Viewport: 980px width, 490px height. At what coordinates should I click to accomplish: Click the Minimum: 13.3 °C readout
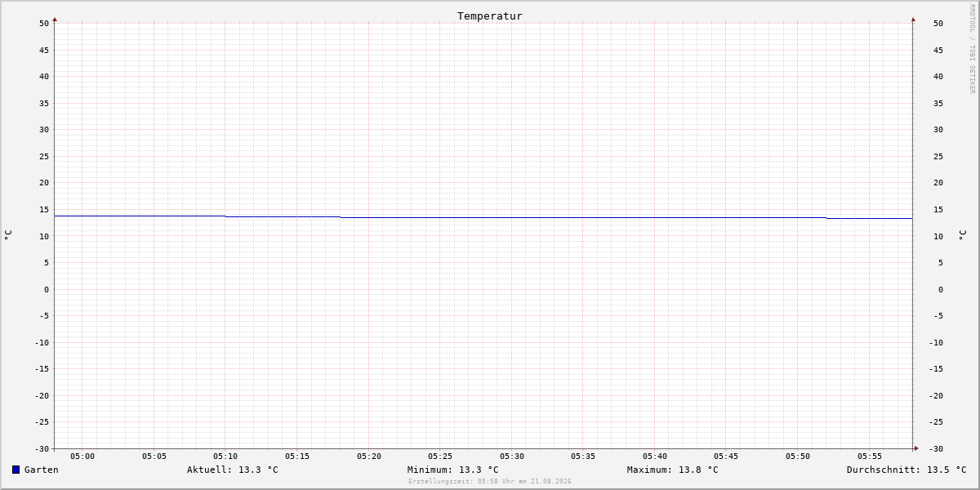pyautogui.click(x=453, y=470)
